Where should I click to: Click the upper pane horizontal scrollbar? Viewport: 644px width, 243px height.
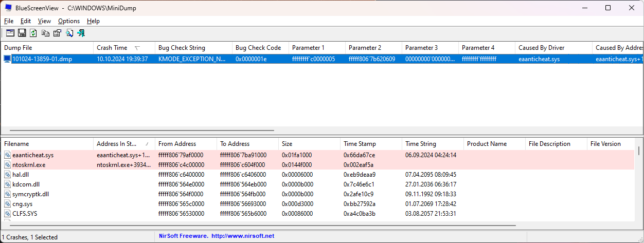(x=142, y=130)
